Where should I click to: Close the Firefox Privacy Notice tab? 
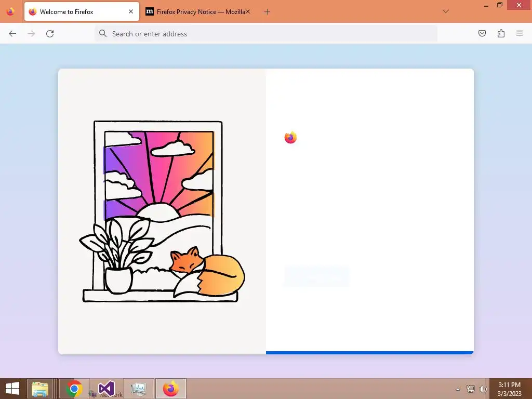tap(248, 11)
